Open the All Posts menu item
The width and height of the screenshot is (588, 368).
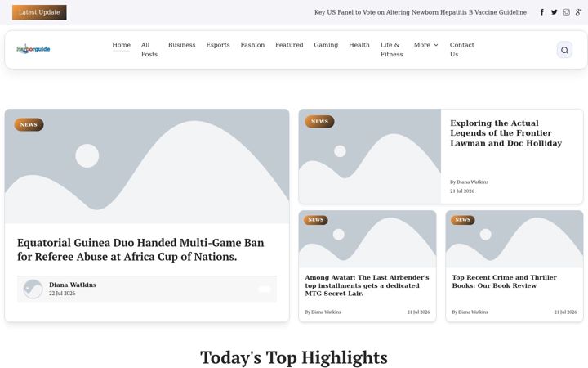tap(149, 50)
